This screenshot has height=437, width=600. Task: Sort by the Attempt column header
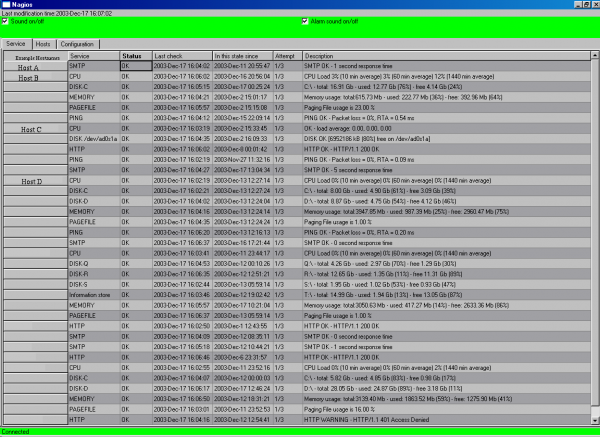coord(287,56)
